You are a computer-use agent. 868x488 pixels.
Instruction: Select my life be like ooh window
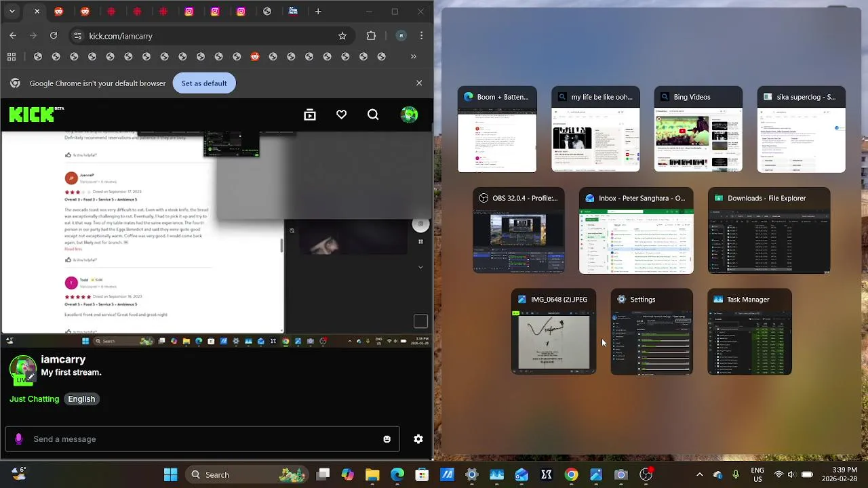point(595,129)
